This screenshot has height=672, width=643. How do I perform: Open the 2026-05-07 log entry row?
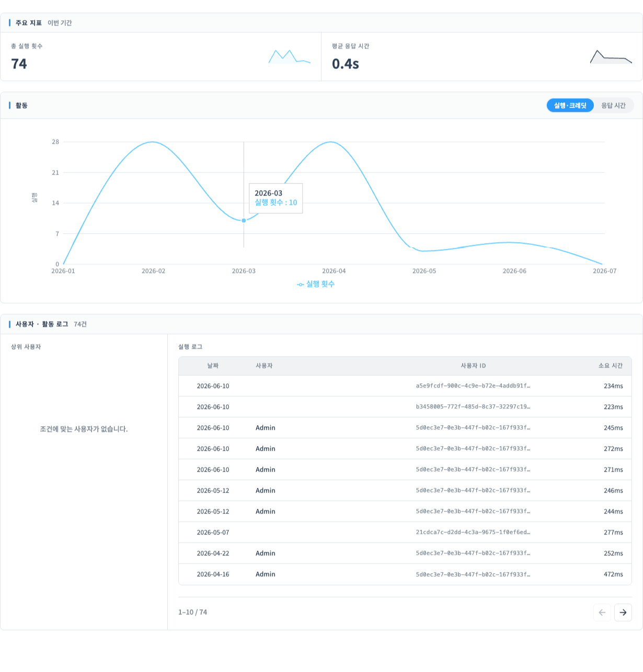(405, 532)
